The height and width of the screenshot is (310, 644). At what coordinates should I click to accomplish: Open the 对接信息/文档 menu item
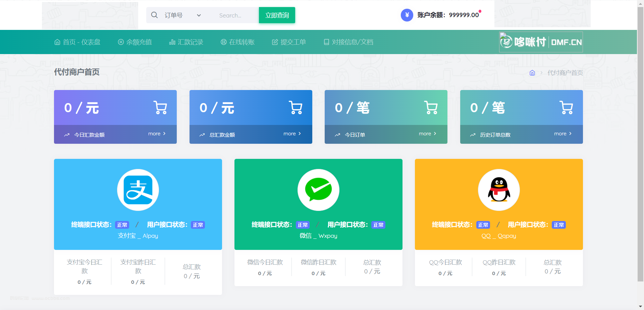coord(348,42)
